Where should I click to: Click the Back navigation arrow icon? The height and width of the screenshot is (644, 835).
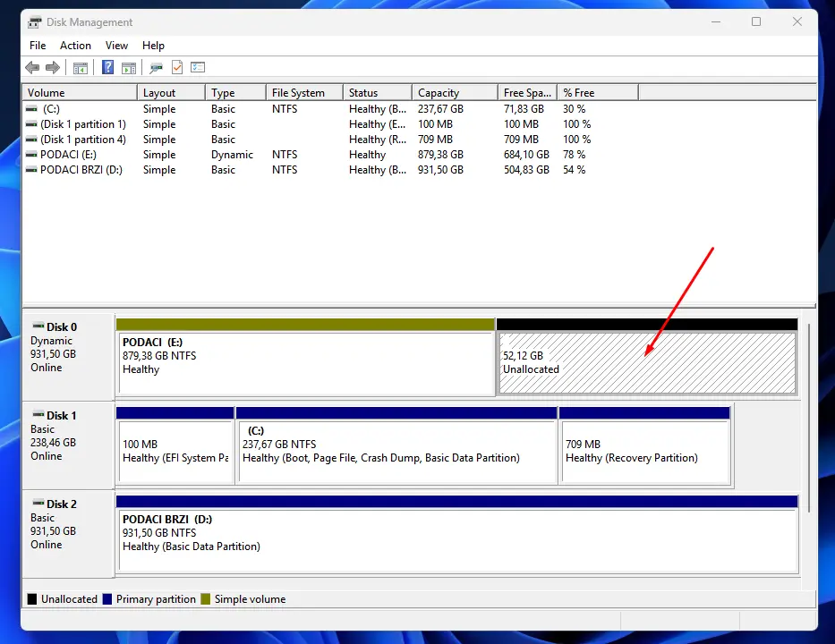click(x=32, y=67)
